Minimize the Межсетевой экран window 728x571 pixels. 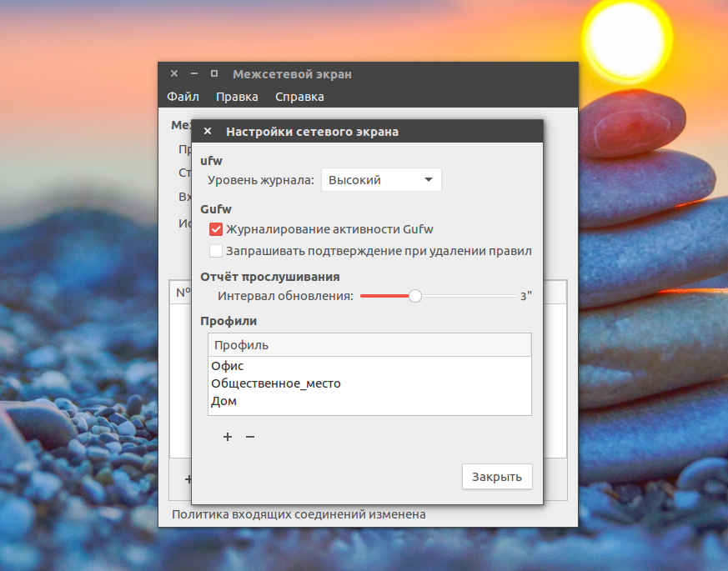193,74
